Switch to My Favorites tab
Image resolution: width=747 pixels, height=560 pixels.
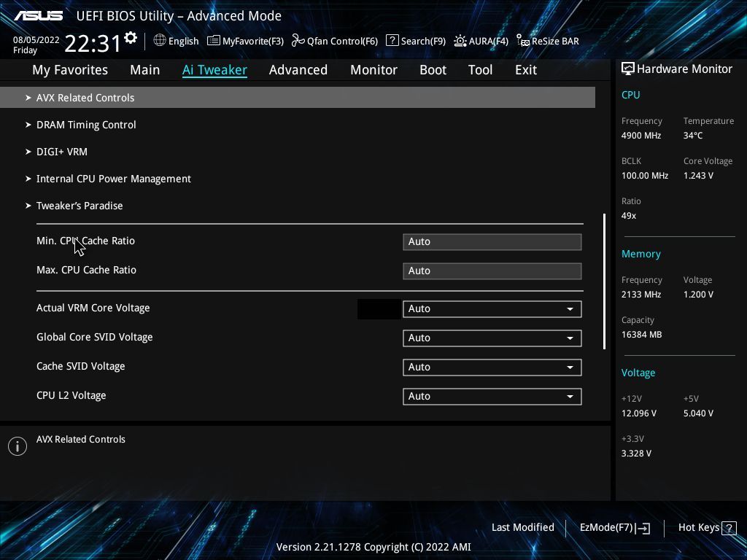(x=70, y=70)
